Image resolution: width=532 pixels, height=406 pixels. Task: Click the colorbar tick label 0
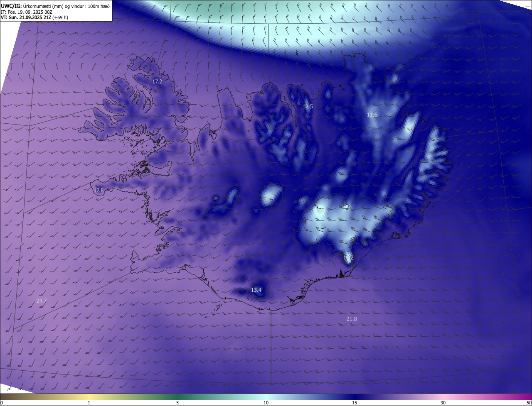click(x=2, y=403)
